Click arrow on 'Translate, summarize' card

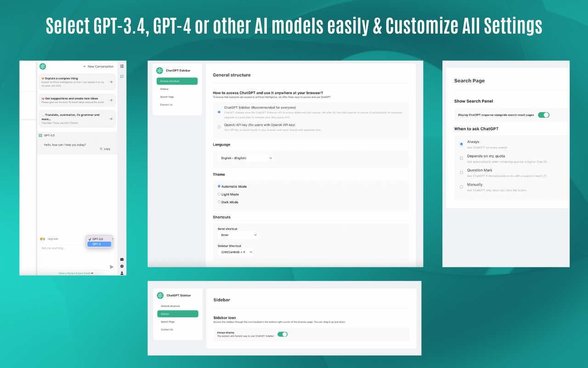click(x=111, y=119)
